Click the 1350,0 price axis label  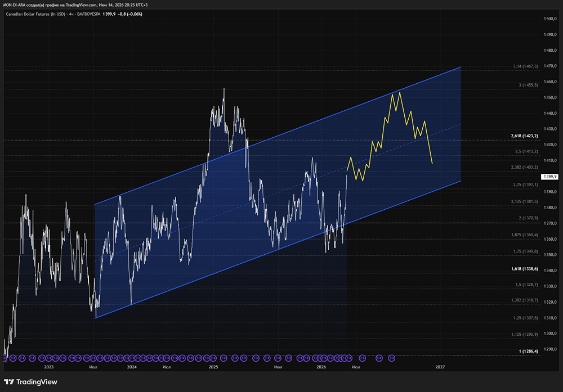[550, 255]
